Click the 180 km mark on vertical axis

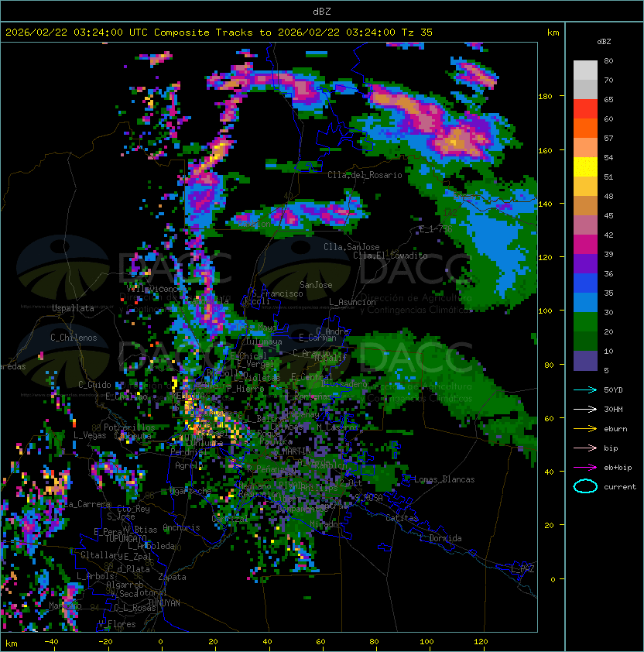545,97
